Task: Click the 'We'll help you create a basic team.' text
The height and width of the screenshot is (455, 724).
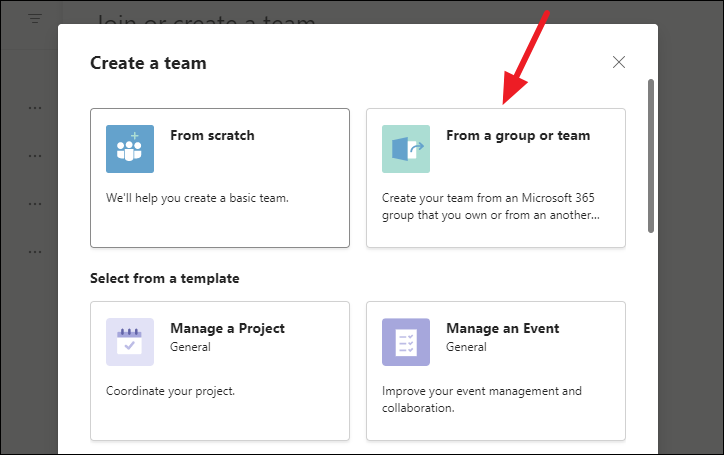Action: coord(197,198)
